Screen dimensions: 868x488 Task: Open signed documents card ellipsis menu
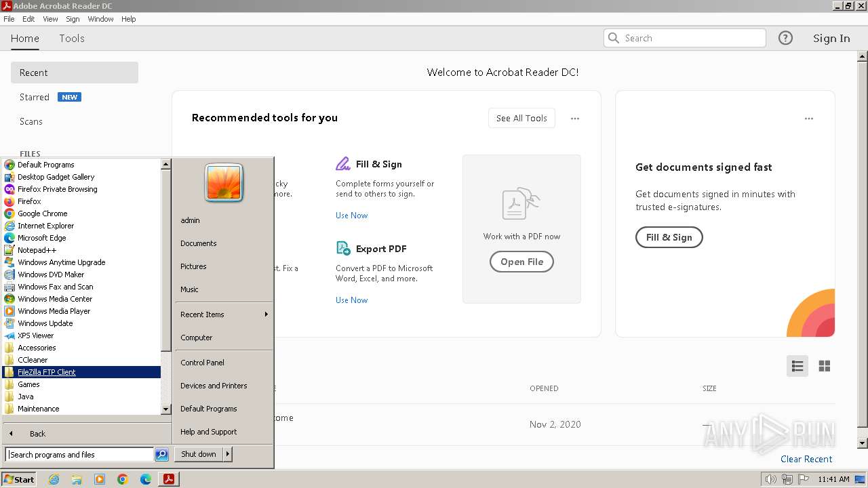click(x=809, y=119)
